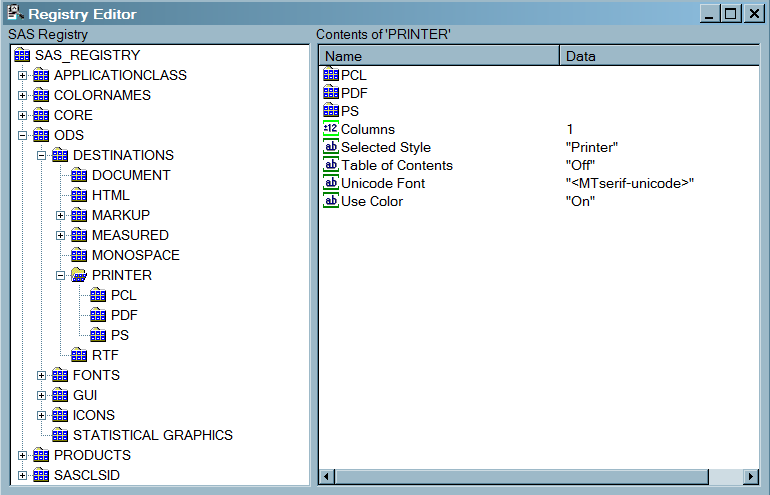This screenshot has width=770, height=495.
Task: Click the Data column header
Action: tap(660, 56)
